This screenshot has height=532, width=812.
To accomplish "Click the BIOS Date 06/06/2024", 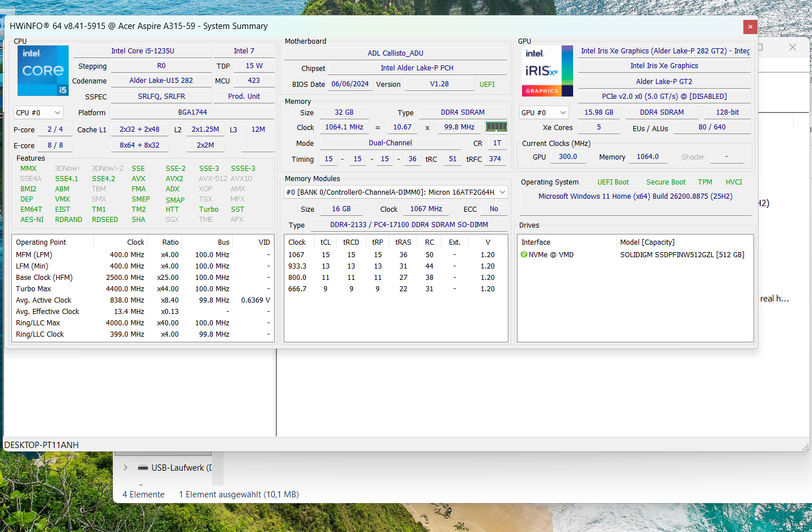I will tap(350, 84).
